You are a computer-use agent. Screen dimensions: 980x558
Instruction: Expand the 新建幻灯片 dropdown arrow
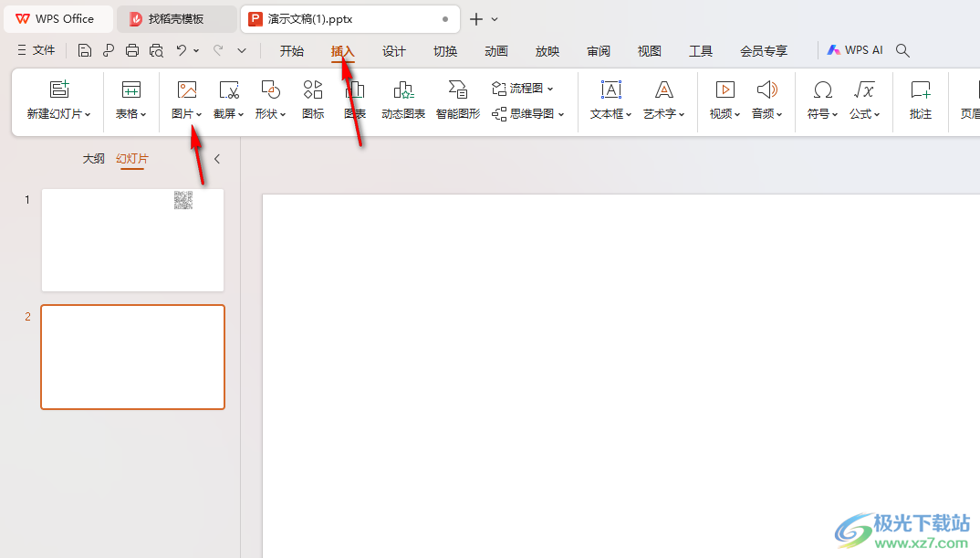88,114
